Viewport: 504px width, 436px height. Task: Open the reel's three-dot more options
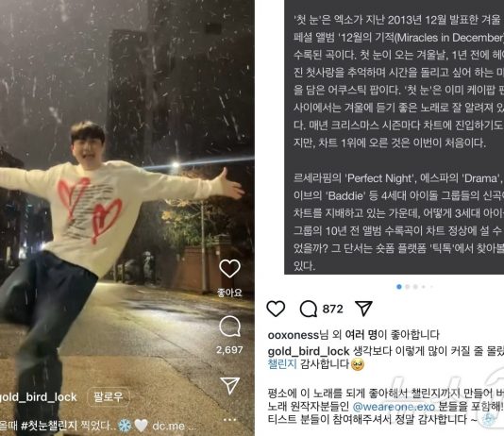point(229,419)
